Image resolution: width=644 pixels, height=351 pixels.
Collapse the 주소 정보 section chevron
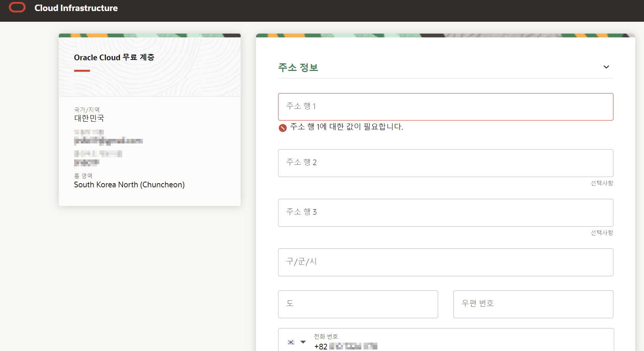[x=606, y=67]
